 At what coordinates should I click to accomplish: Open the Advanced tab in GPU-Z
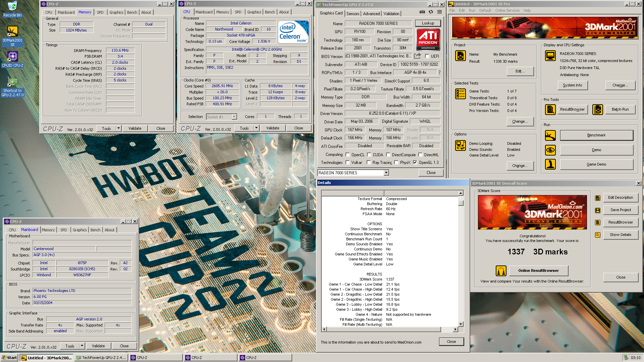tap(371, 14)
